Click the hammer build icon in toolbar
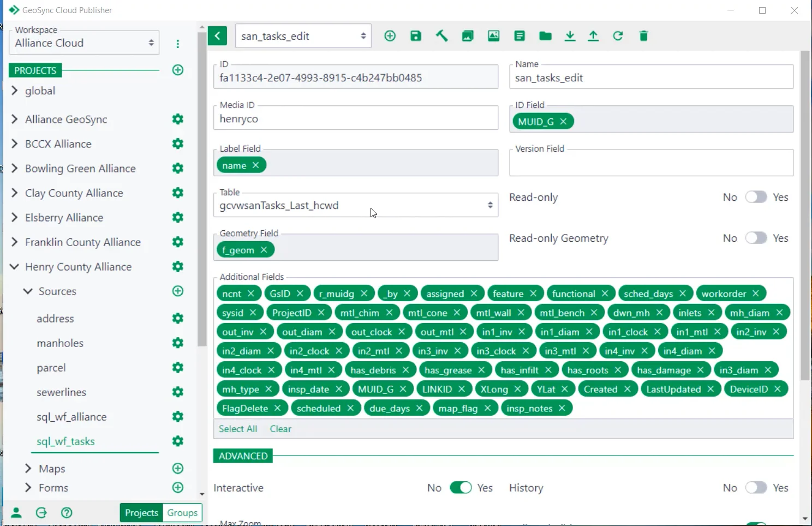 (x=441, y=36)
